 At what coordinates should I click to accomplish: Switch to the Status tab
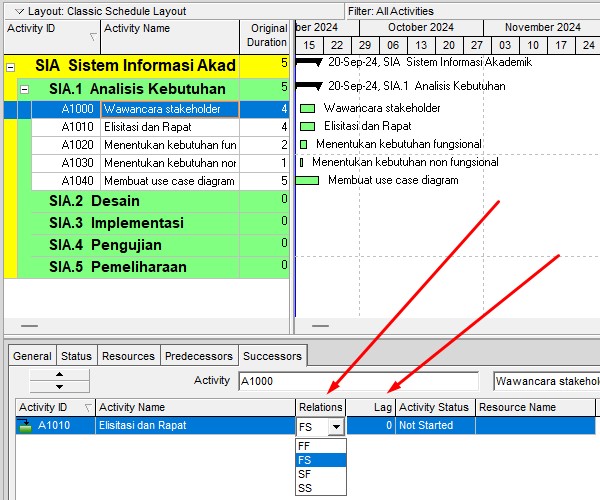pyautogui.click(x=77, y=356)
